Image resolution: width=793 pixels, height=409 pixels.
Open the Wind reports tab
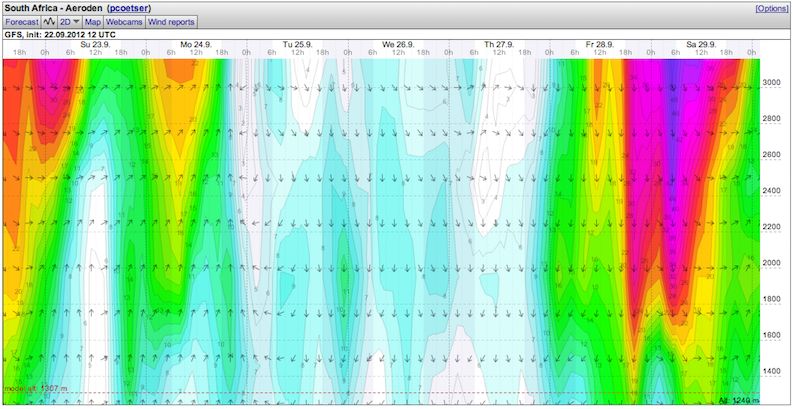[x=171, y=22]
